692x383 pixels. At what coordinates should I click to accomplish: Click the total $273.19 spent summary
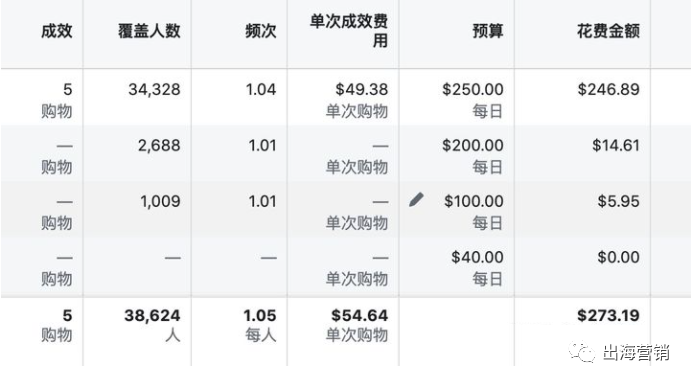click(608, 315)
